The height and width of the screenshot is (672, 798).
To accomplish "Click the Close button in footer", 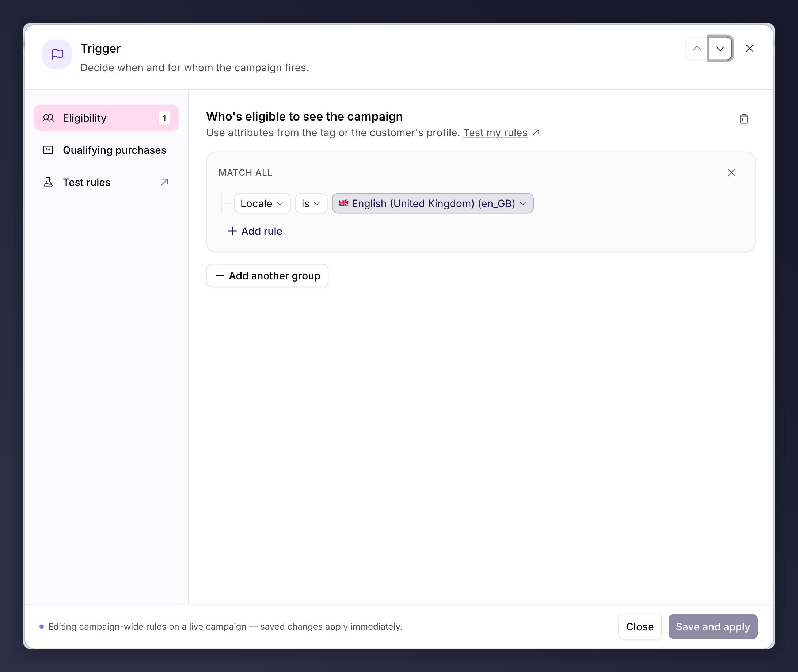I will pyautogui.click(x=639, y=626).
